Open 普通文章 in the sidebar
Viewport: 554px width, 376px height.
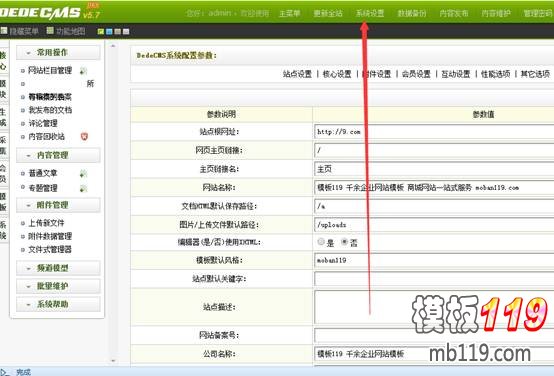pos(43,173)
